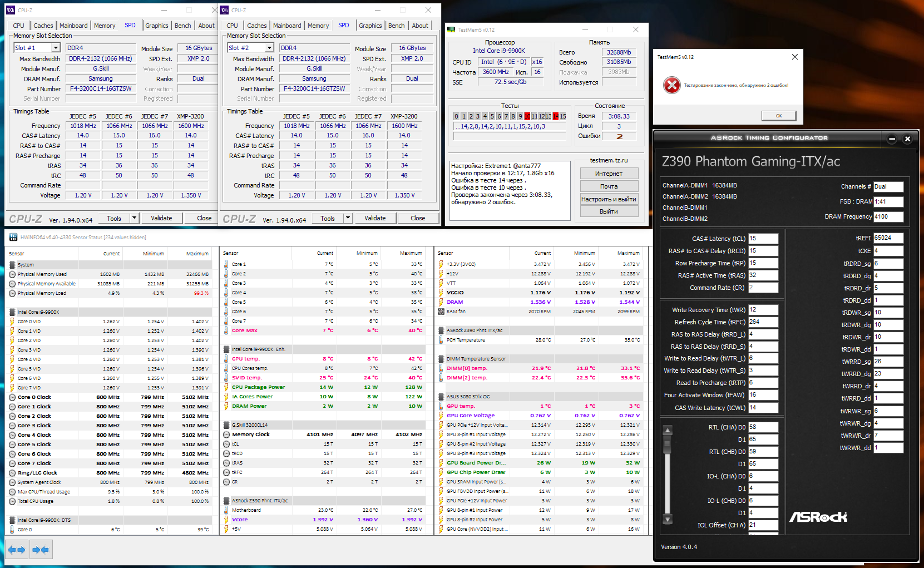The image size is (924, 568).
Task: Click the ASUS 3080 Strix OC group icon
Action: point(441,397)
